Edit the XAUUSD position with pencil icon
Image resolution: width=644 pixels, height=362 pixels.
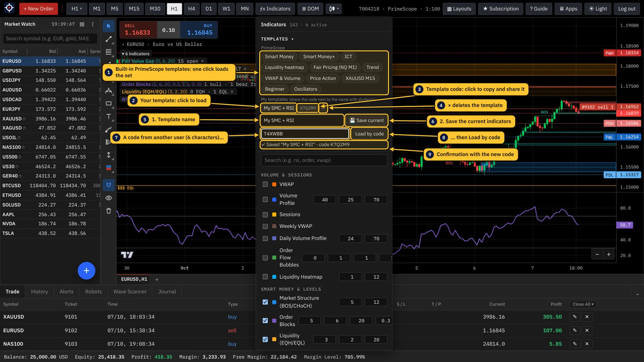coord(575,317)
